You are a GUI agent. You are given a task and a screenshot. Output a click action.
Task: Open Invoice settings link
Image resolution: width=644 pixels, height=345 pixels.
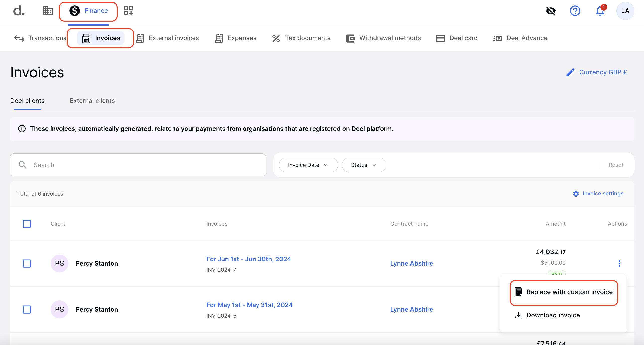603,194
